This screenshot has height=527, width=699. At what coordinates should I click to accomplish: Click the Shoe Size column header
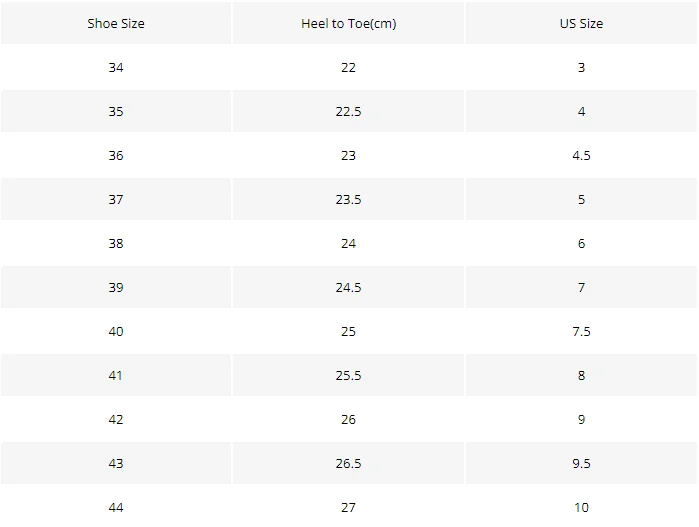point(116,24)
